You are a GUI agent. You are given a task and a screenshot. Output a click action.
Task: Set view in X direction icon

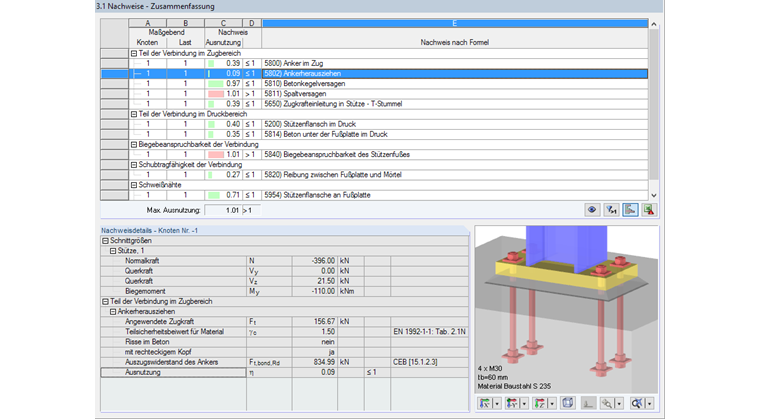coord(485,403)
